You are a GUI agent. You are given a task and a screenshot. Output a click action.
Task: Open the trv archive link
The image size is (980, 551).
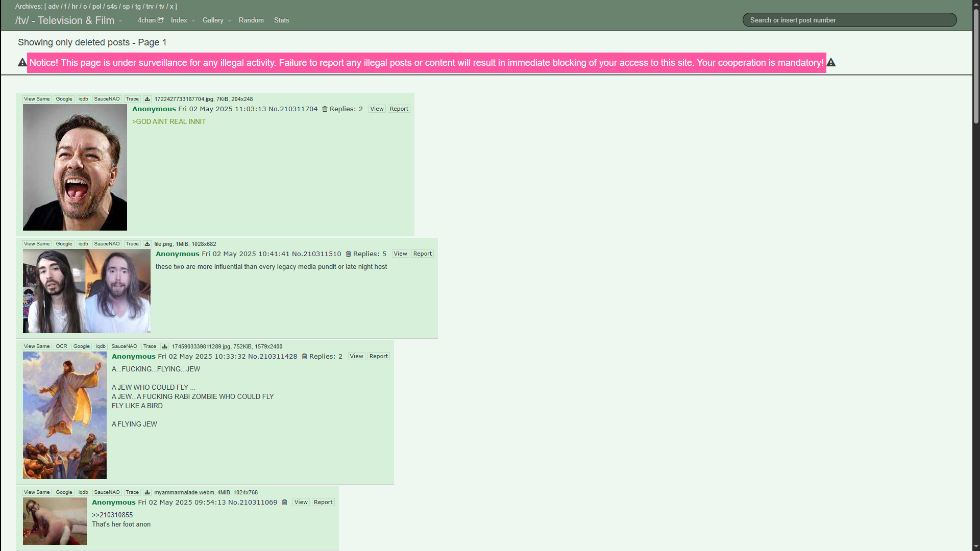click(150, 7)
